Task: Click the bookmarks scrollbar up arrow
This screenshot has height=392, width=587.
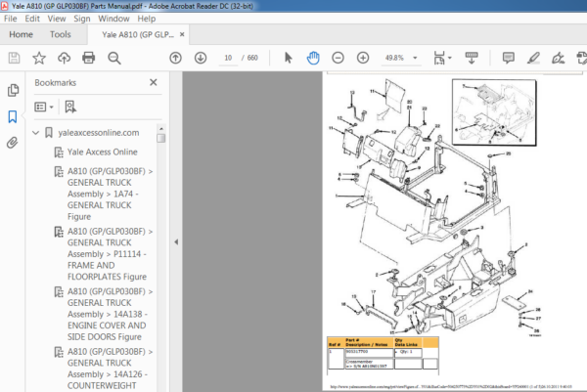Action: pyautogui.click(x=161, y=129)
